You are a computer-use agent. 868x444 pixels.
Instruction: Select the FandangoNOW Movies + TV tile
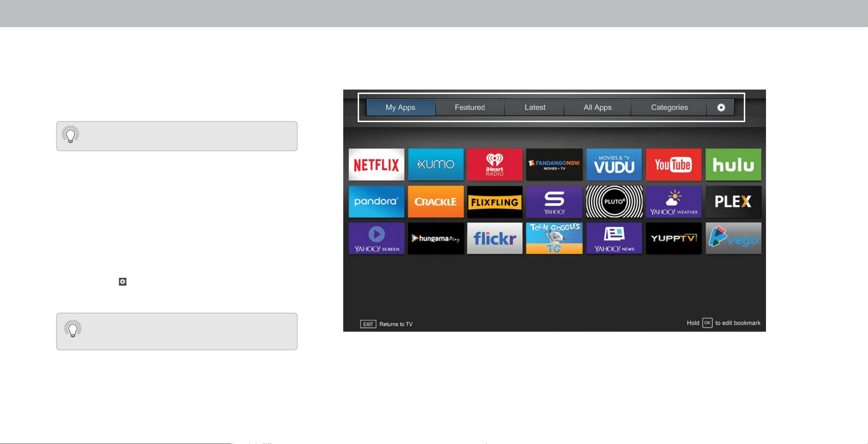click(554, 165)
